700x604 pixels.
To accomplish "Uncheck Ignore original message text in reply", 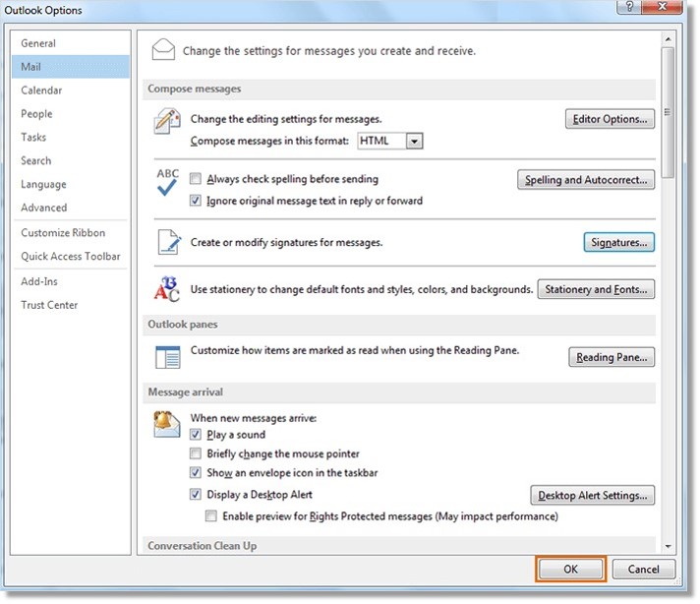I will point(195,200).
